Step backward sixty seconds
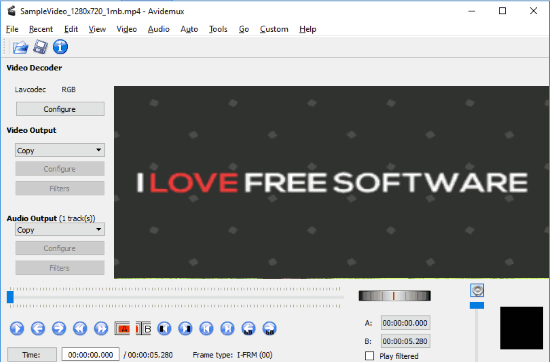The image size is (550, 362). pos(248,329)
